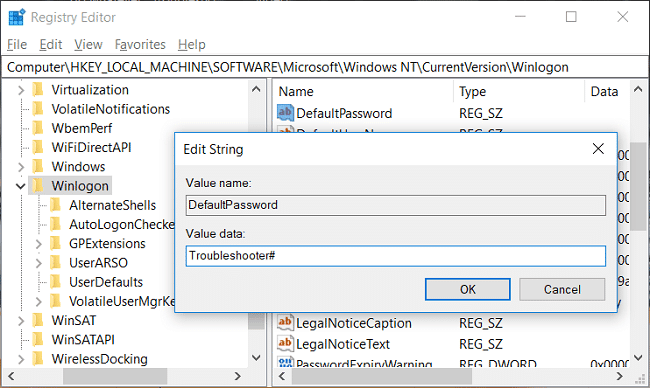Expand the Windows key
650x388 pixels.
click(x=21, y=167)
